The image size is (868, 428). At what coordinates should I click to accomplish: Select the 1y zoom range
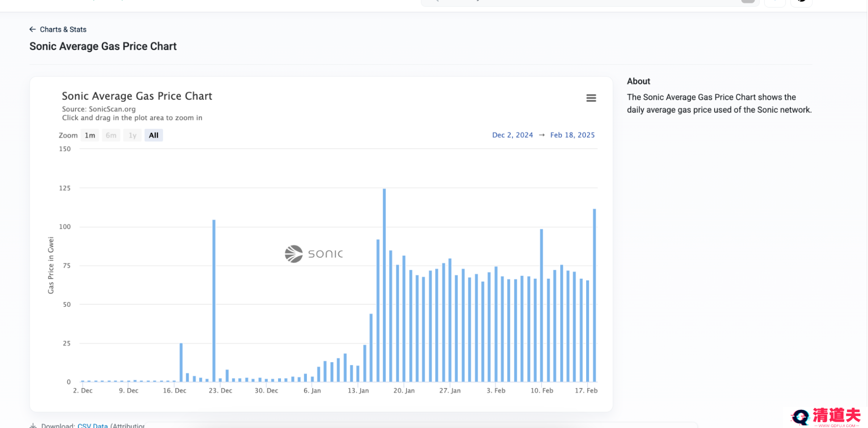tap(132, 135)
